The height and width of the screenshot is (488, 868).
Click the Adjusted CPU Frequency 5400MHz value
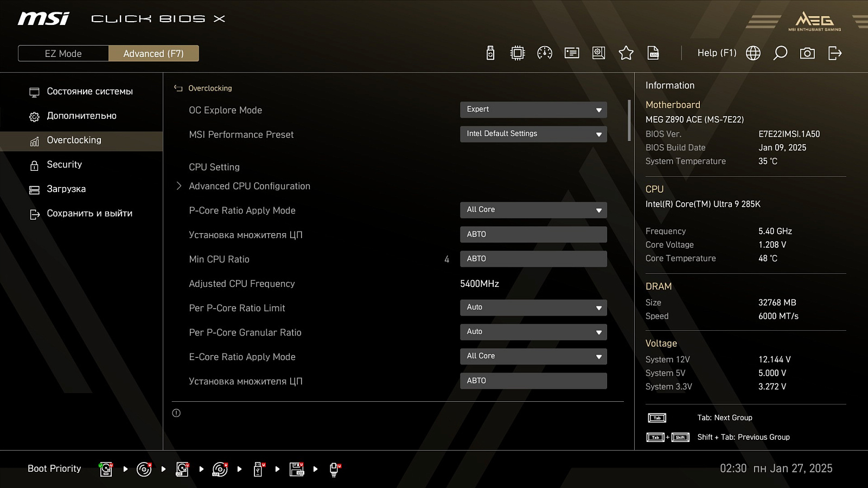480,284
